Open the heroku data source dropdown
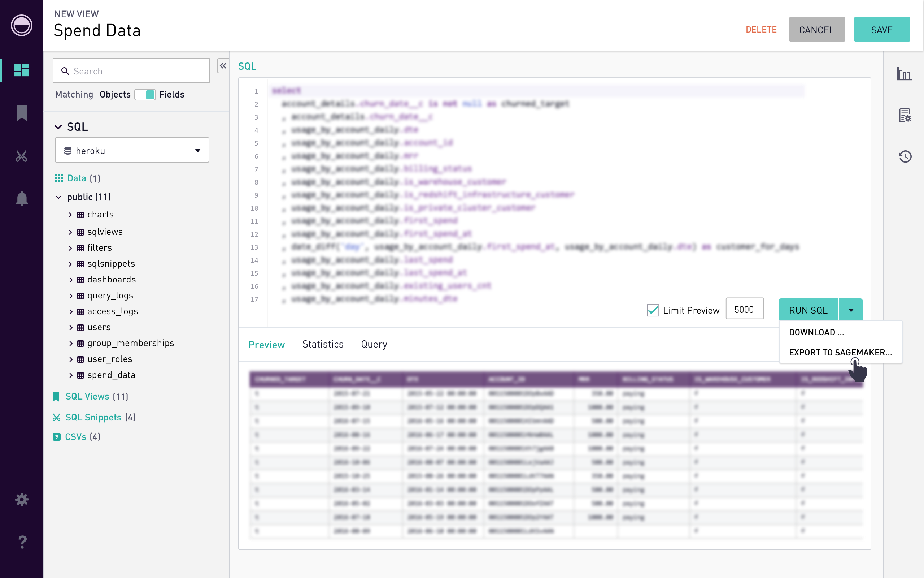The width and height of the screenshot is (924, 578). (132, 150)
